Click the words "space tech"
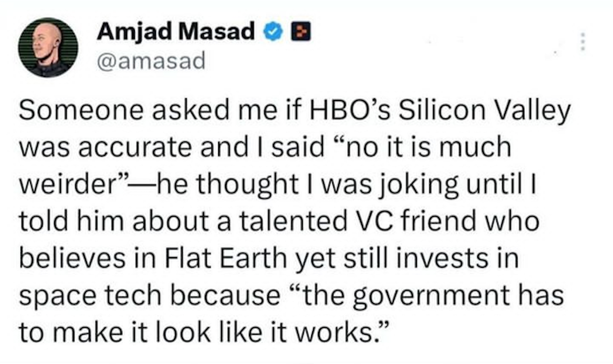Viewport: 613px width, 364px height. coord(90,295)
